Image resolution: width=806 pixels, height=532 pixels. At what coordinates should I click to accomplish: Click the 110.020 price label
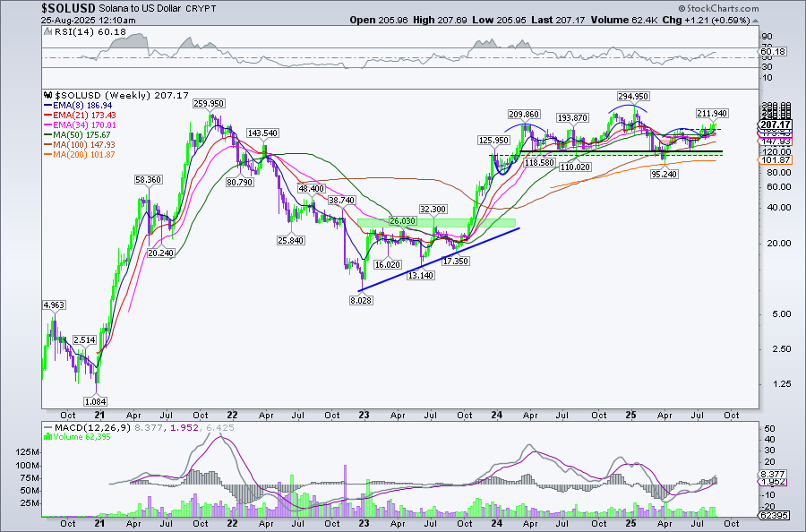pos(575,167)
